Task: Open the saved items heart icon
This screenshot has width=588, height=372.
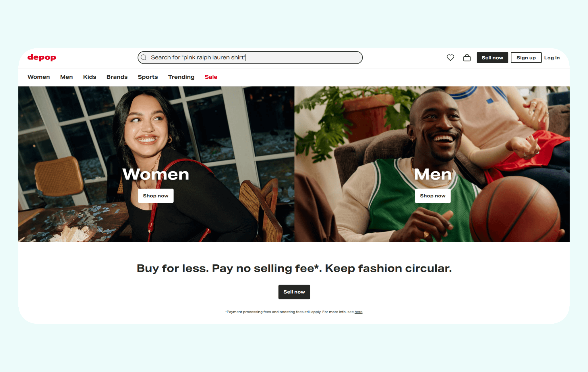Action: coord(450,57)
